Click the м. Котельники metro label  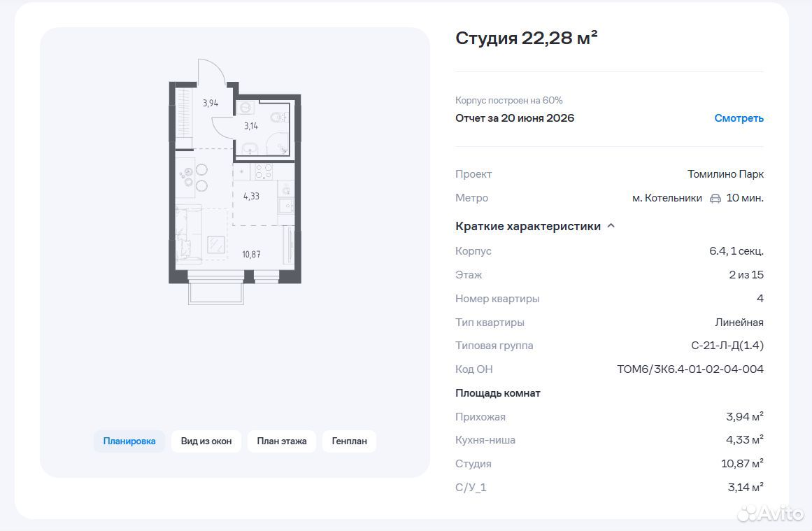click(667, 198)
